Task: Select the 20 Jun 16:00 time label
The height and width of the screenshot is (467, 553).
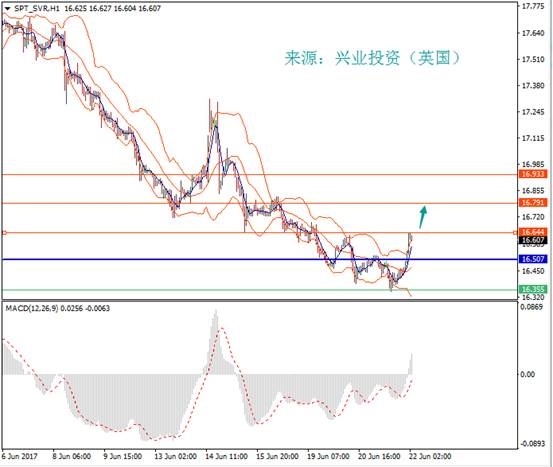Action: click(x=379, y=456)
